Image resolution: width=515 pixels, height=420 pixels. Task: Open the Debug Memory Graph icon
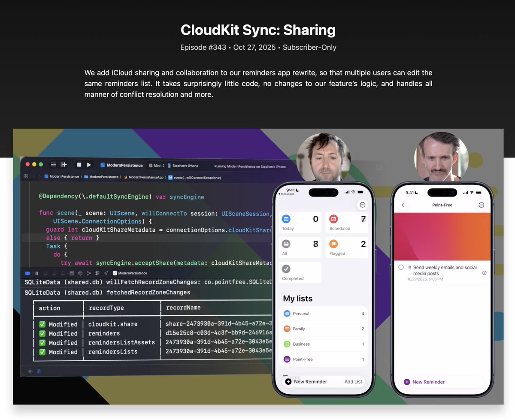pyautogui.click(x=80, y=273)
